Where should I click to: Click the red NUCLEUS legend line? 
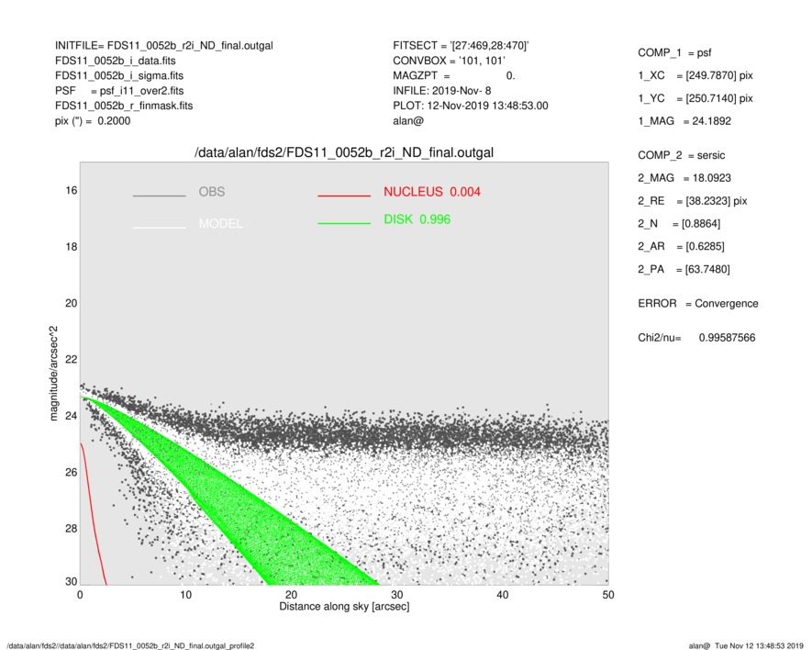click(343, 196)
